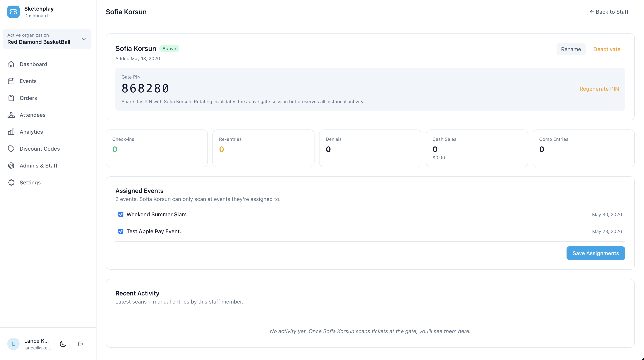Go Back to Staff list
Screen dimensions: 644x360
(609, 12)
